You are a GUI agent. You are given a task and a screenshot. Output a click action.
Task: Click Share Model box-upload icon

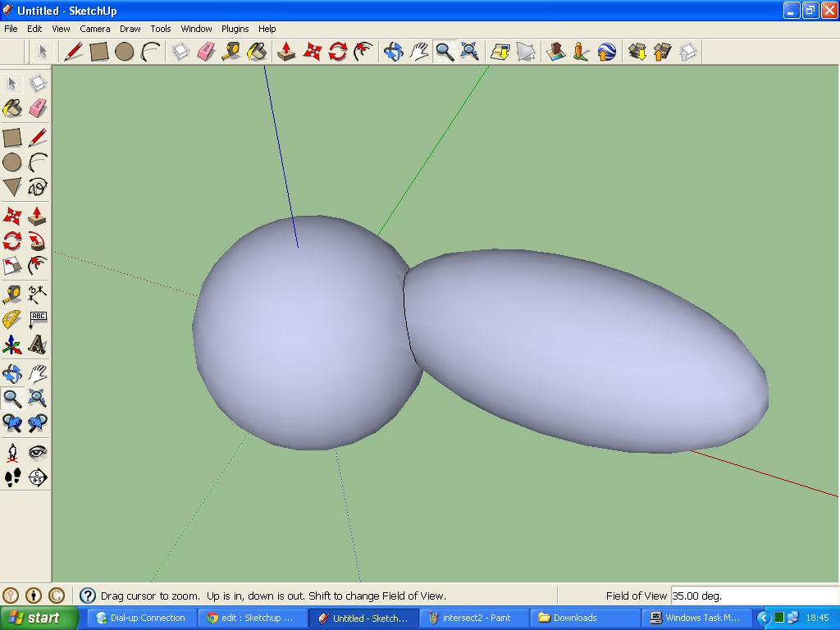click(663, 52)
